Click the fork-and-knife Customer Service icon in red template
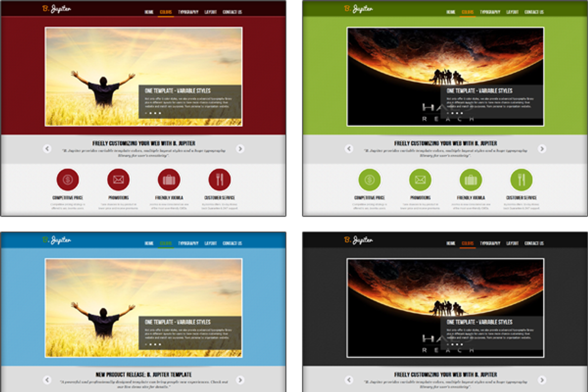This screenshot has width=588, height=392. pyautogui.click(x=220, y=180)
